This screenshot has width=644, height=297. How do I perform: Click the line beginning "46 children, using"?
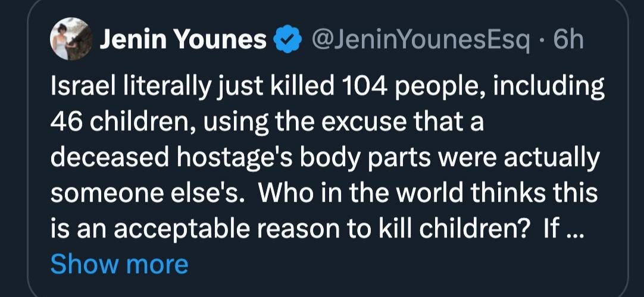[267, 124]
